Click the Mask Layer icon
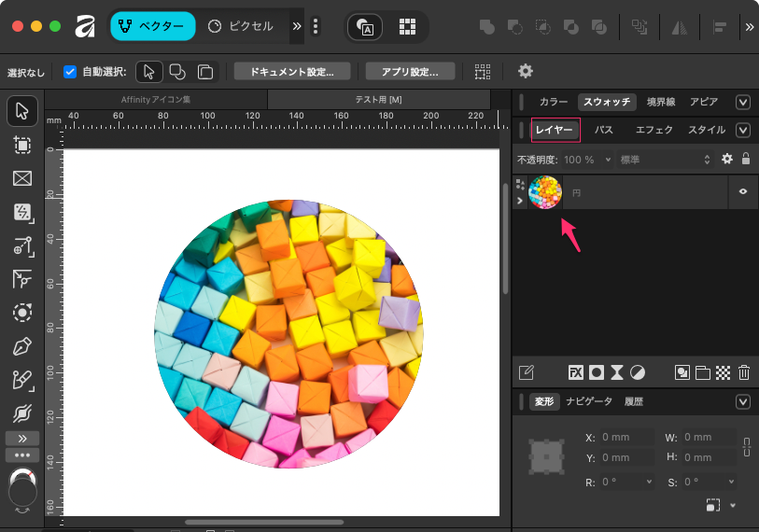This screenshot has width=759, height=532. 596,372
